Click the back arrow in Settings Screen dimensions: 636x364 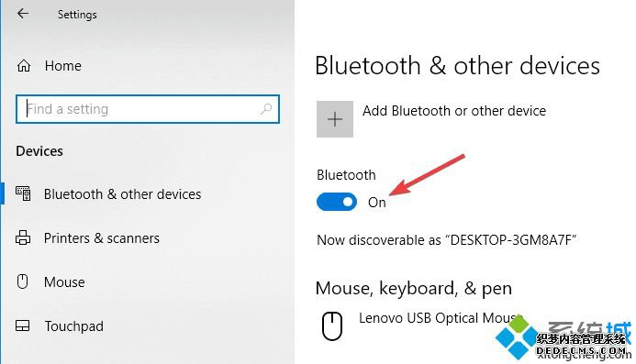tap(23, 14)
